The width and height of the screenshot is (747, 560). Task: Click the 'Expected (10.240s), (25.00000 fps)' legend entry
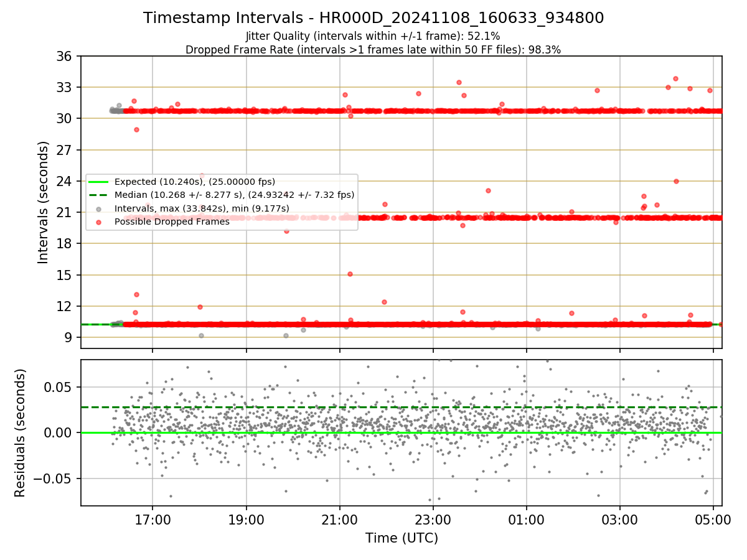(x=195, y=182)
